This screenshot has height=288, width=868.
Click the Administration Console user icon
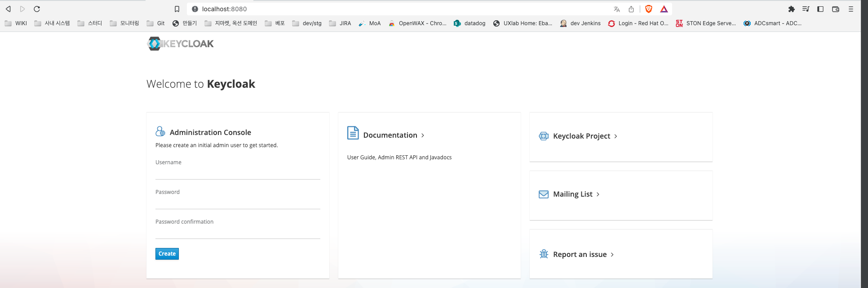[x=160, y=131]
